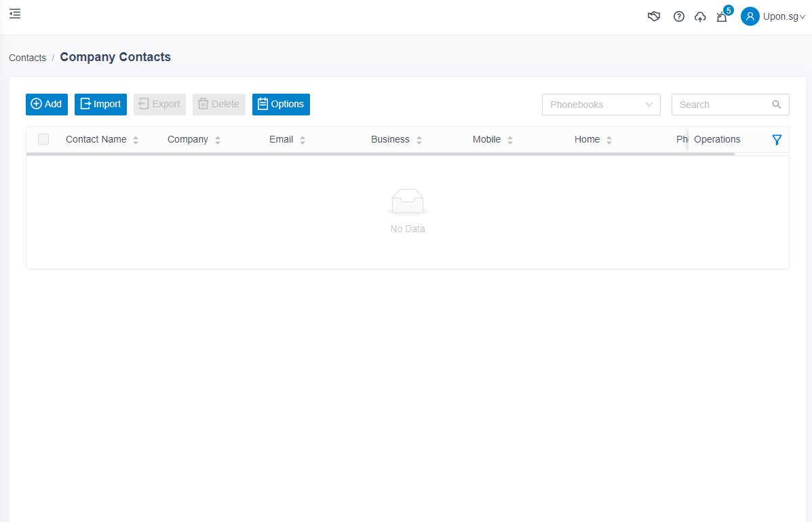Click the search magnifier icon
812x522 pixels.
point(777,105)
